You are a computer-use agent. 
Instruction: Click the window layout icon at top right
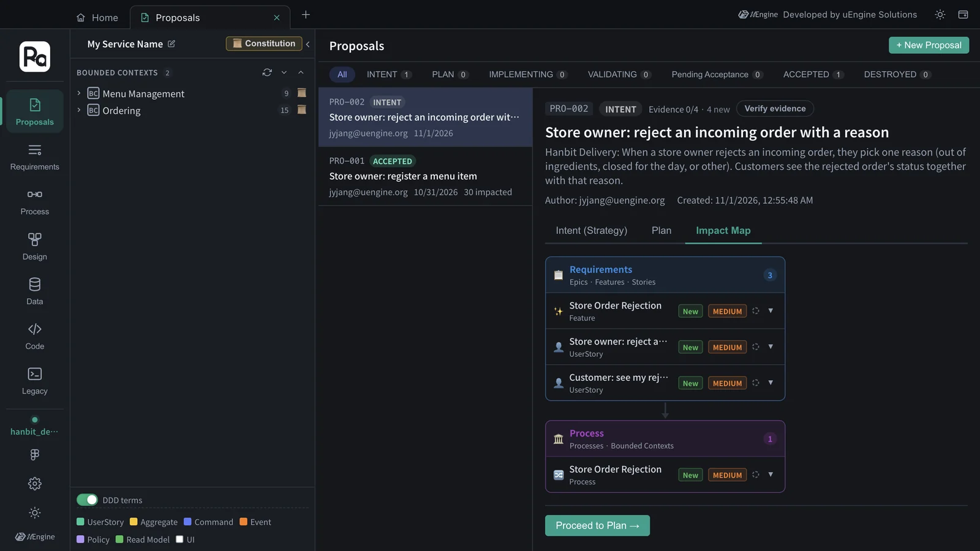pos(963,15)
